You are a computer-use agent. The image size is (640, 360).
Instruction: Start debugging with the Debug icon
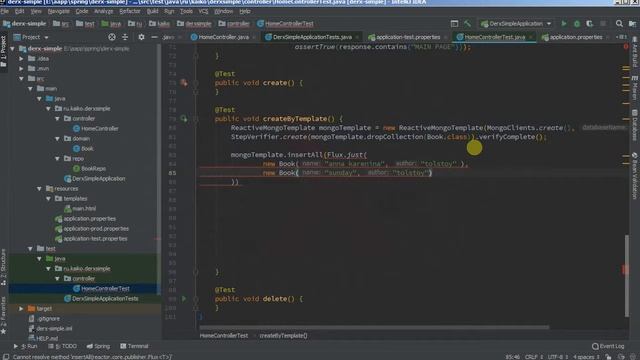(x=577, y=24)
